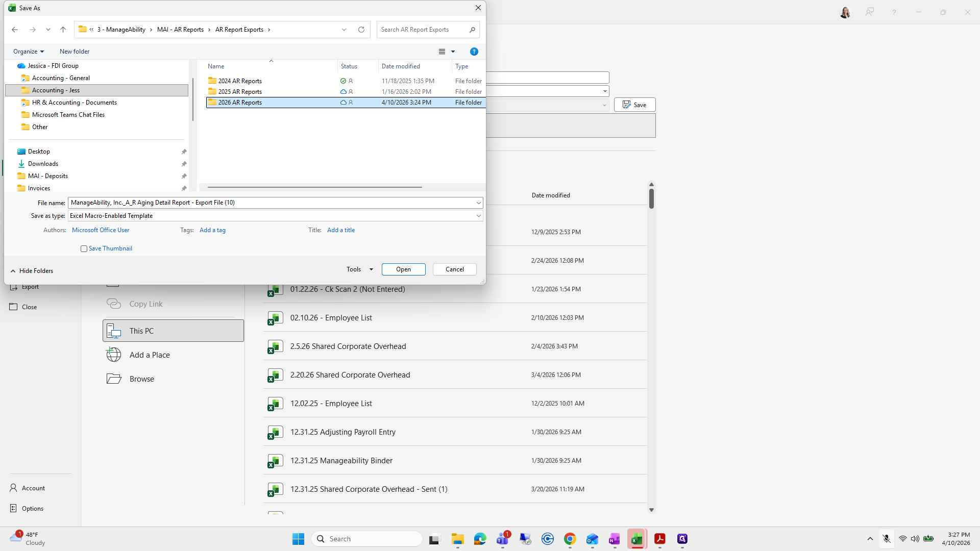Screen dimensions: 980x551
Task: Open Adobe Acrobat from the taskbar
Action: click(660, 539)
